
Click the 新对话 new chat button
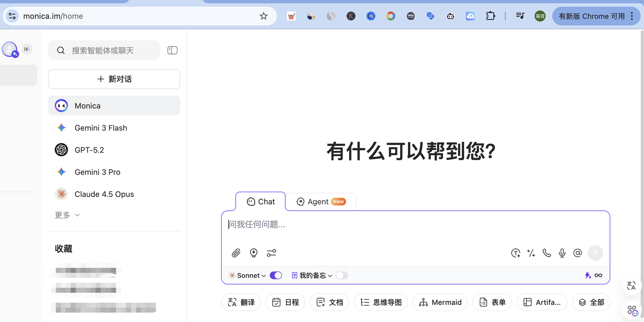click(x=114, y=79)
